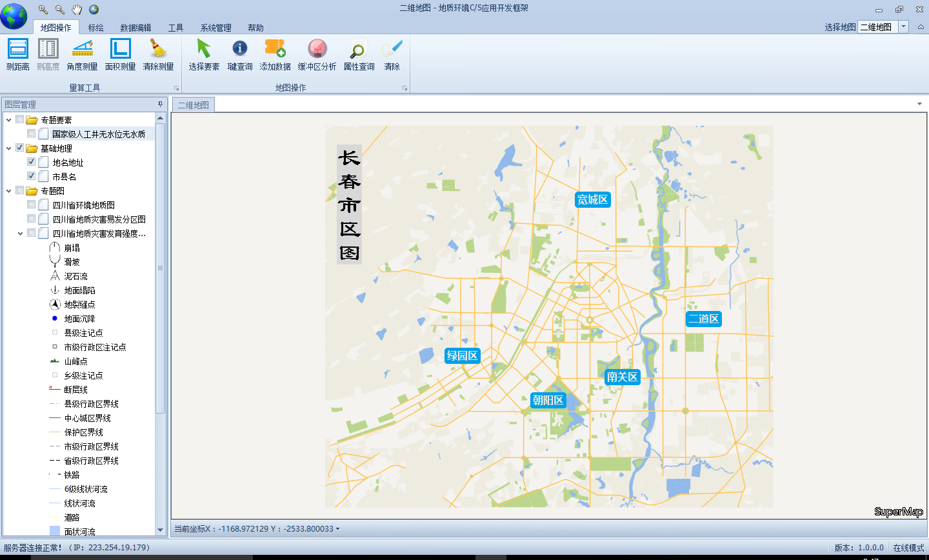Open 地图操作 group dialog launcher
Viewport: 929px width, 560px height.
405,88
